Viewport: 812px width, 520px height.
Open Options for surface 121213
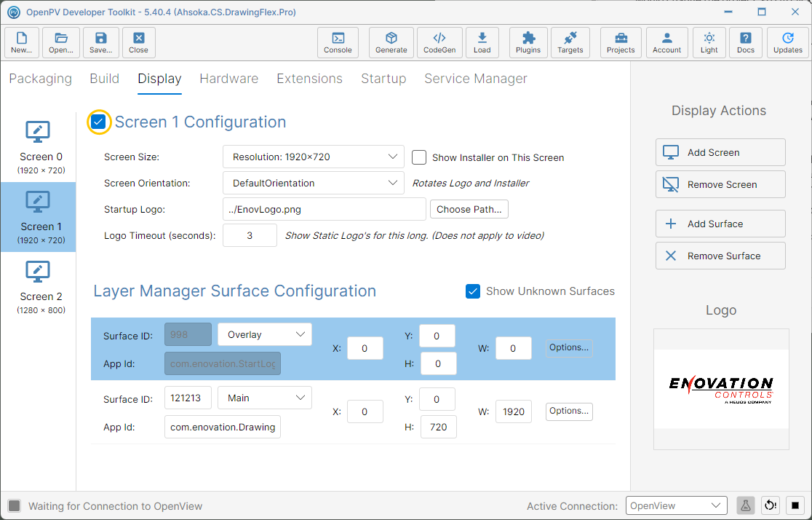pyautogui.click(x=569, y=411)
